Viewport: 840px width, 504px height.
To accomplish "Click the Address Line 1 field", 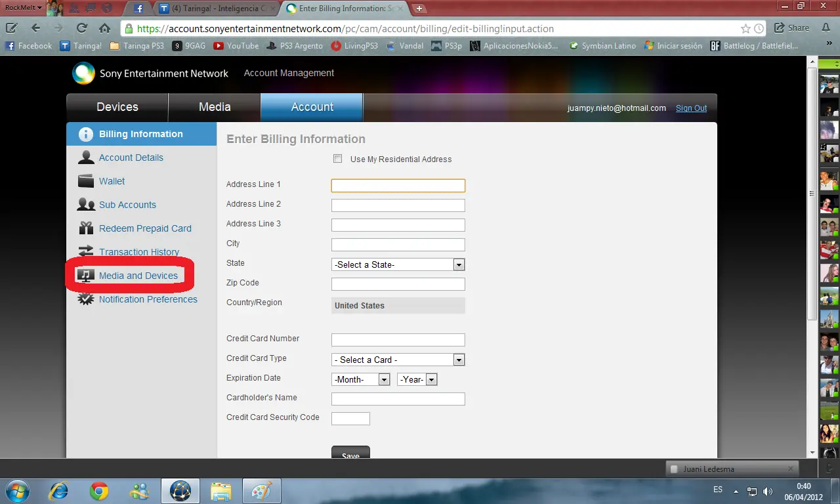I will (398, 186).
